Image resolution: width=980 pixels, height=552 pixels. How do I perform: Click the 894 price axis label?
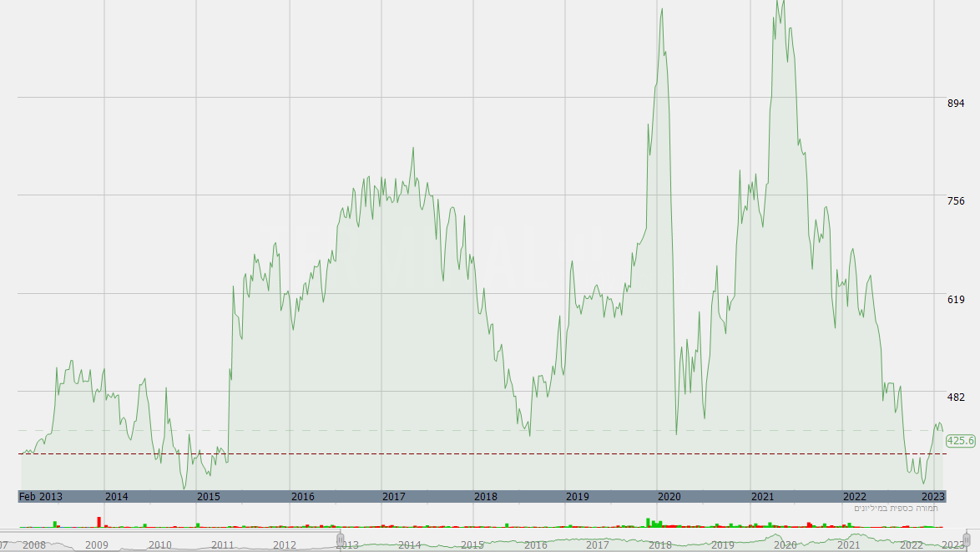point(956,104)
